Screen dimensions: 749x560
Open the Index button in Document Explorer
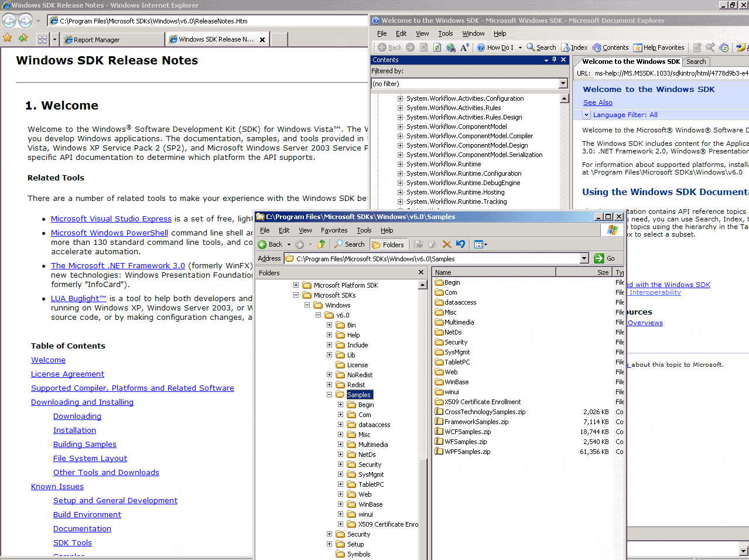coord(574,47)
